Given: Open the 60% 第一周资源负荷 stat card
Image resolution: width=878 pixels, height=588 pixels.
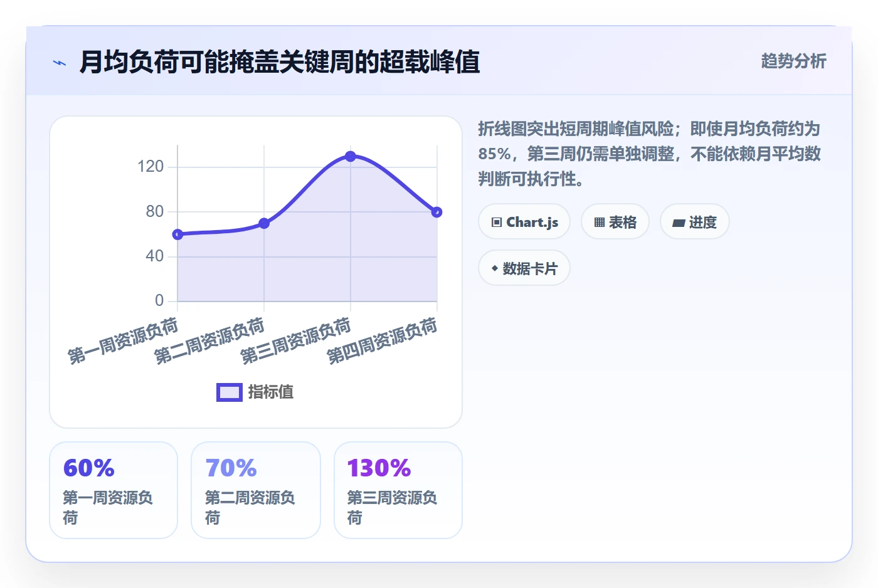Looking at the screenshot, I should coord(114,490).
